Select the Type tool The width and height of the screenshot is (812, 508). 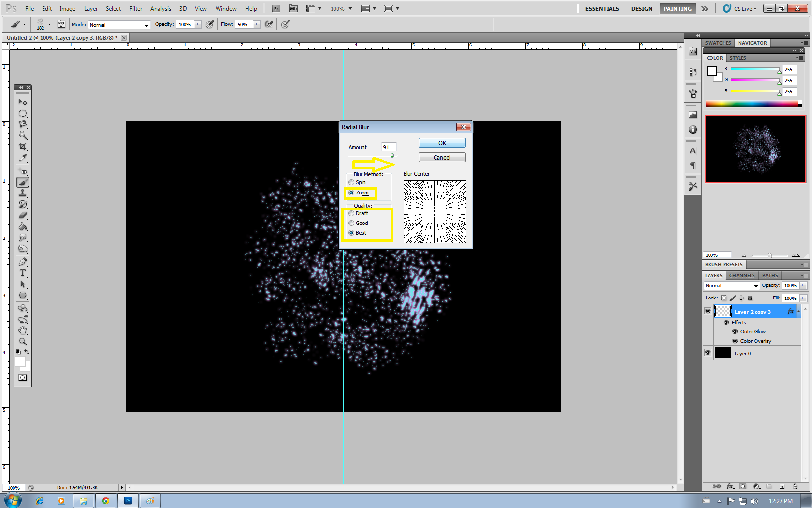(23, 273)
